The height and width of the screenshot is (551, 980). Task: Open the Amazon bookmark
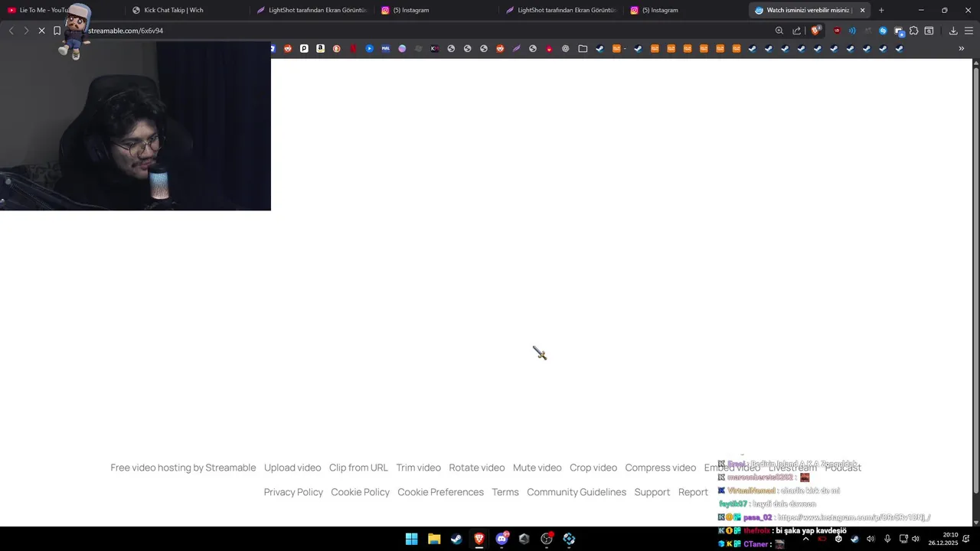(x=320, y=48)
